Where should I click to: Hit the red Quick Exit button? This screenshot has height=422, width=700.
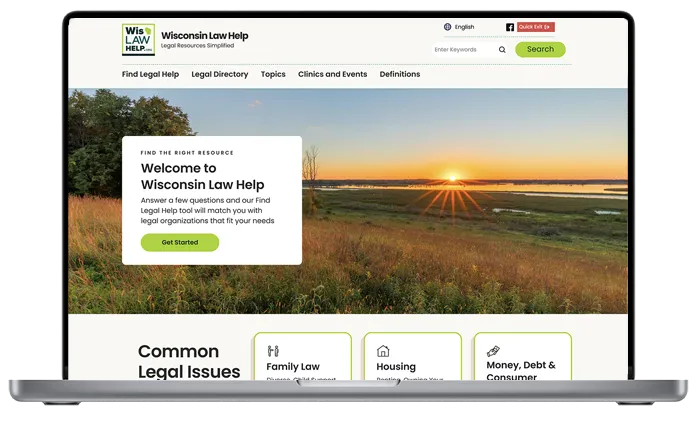click(x=536, y=27)
